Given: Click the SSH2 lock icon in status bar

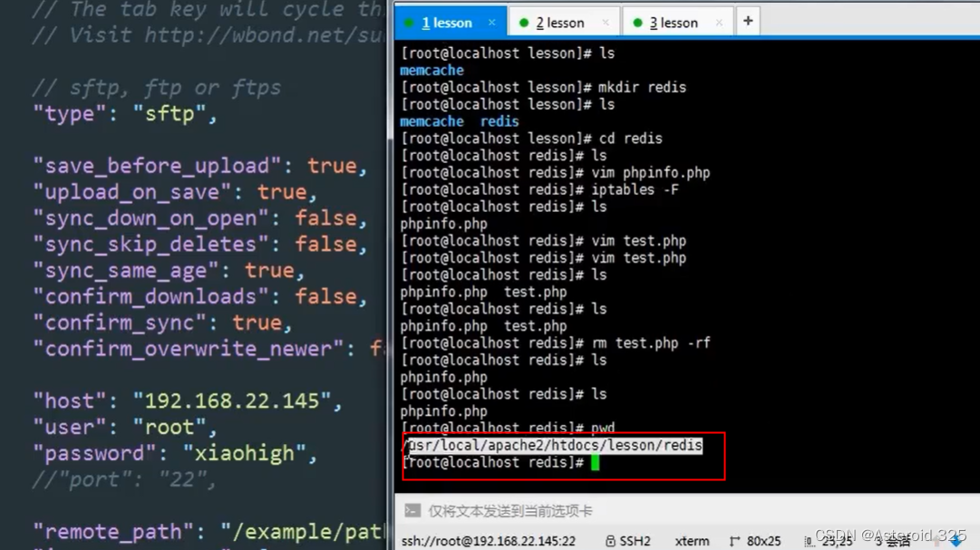Looking at the screenshot, I should click(610, 541).
